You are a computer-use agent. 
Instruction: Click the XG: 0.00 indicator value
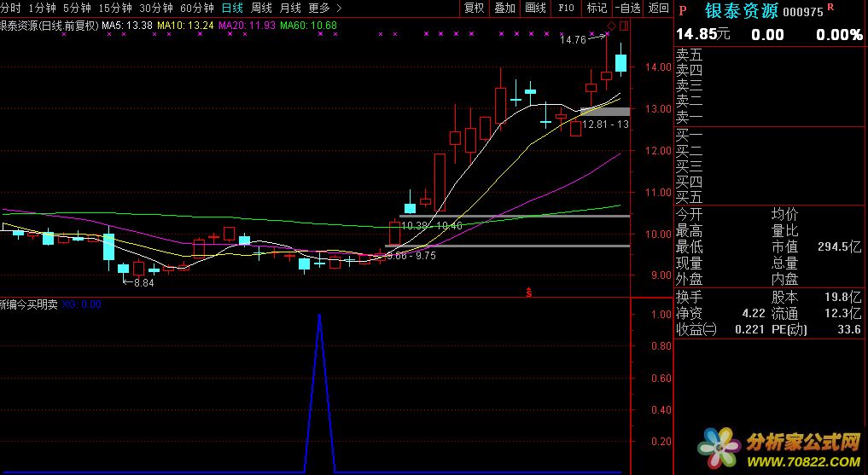[81, 304]
